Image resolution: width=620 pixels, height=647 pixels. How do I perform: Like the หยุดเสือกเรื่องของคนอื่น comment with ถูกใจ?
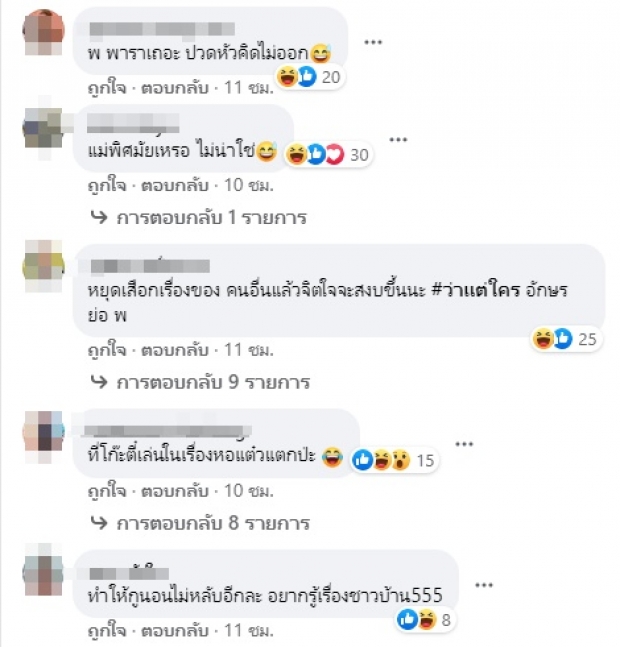(107, 350)
